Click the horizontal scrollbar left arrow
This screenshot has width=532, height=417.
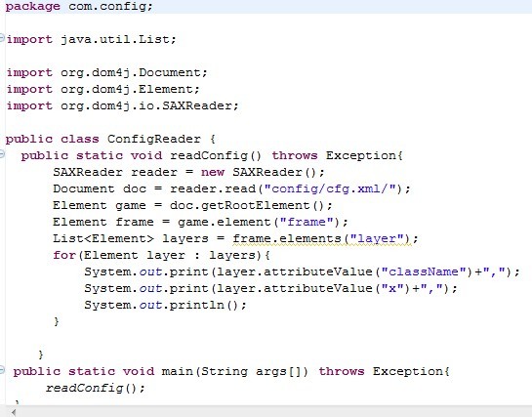(14, 412)
